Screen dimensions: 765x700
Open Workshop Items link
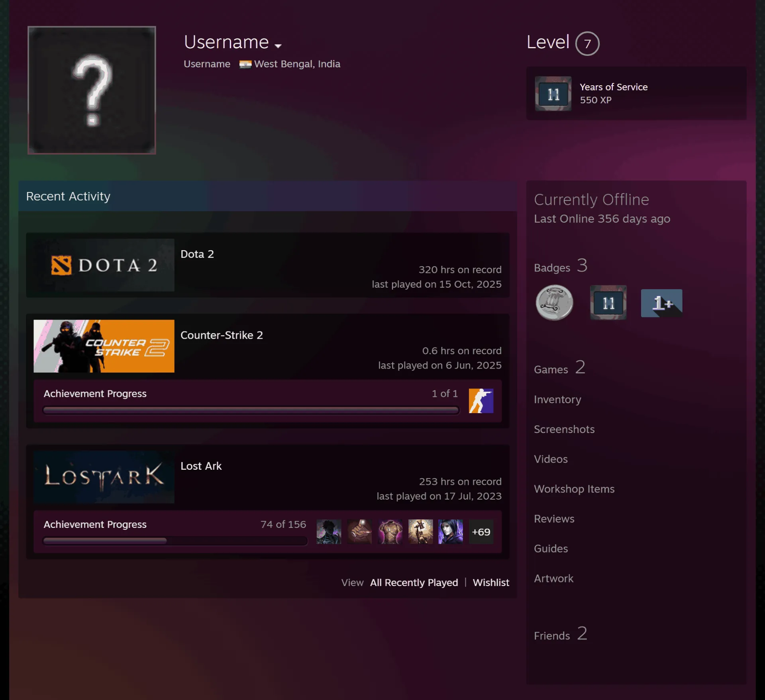574,489
